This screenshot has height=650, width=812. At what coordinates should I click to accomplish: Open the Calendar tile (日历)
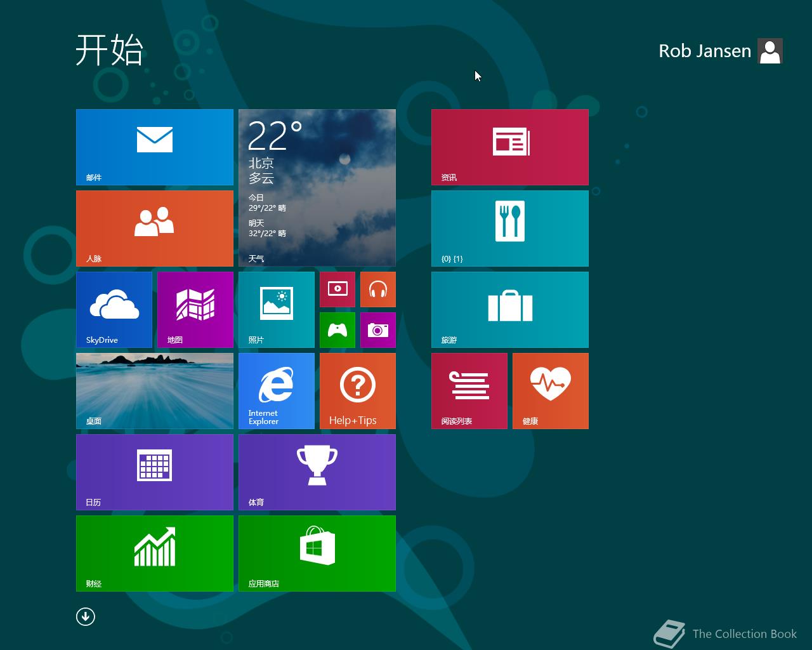click(x=155, y=472)
